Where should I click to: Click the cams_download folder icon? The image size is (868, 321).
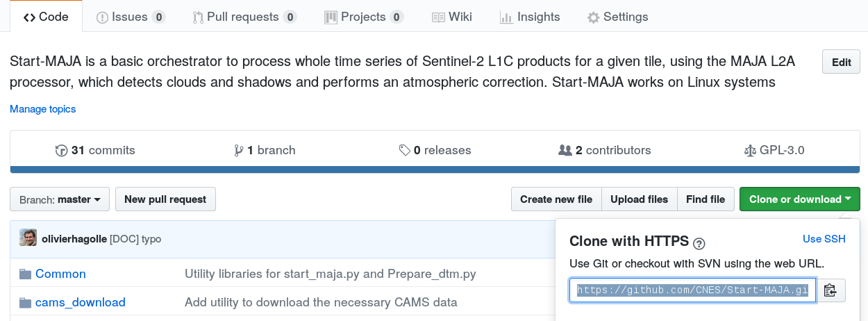point(25,302)
